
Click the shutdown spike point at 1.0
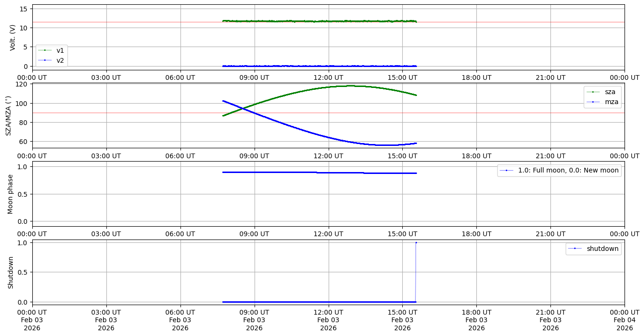click(416, 243)
